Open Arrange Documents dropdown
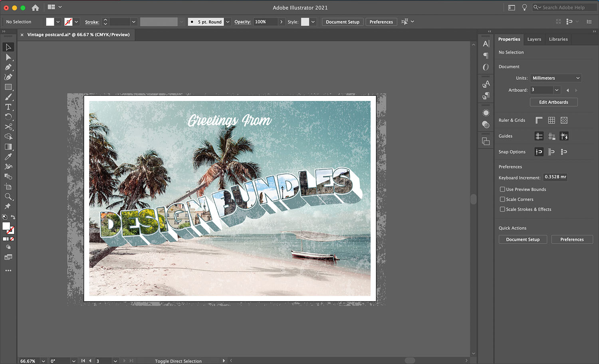The width and height of the screenshot is (599, 364). coord(55,7)
